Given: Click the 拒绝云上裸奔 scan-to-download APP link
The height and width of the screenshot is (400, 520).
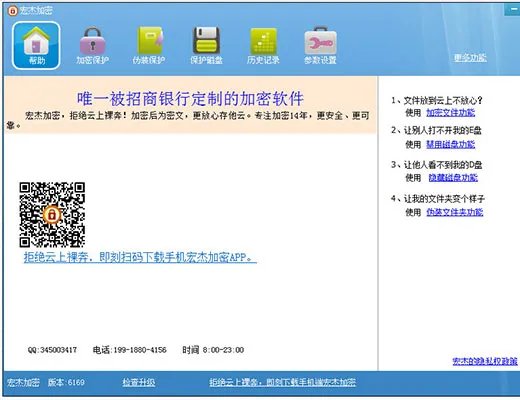Looking at the screenshot, I should (140, 257).
